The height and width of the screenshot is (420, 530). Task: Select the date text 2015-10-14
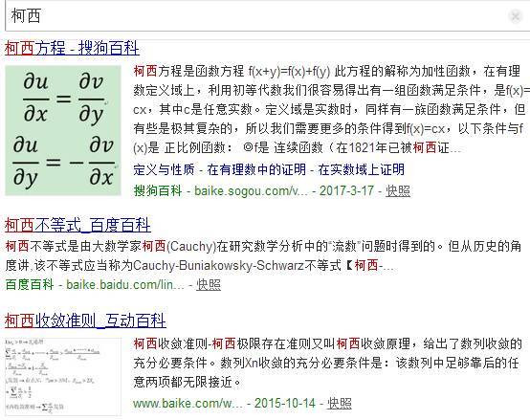click(284, 403)
